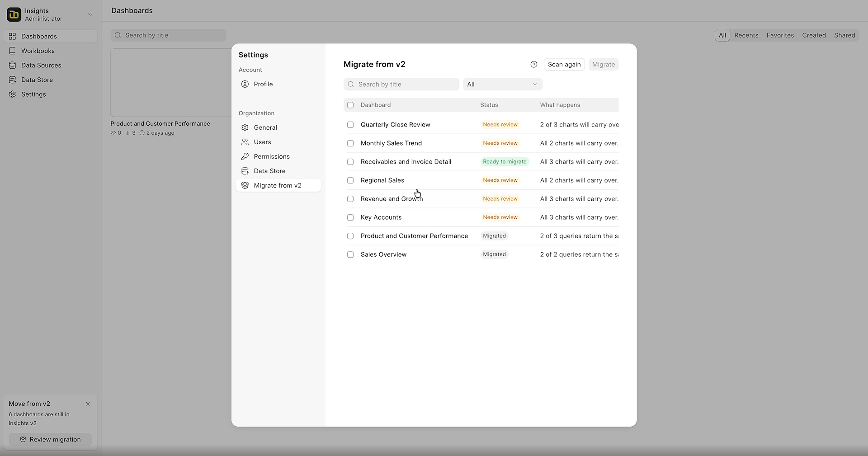This screenshot has height=456, width=868.
Task: Click the help question mark icon
Action: pyautogui.click(x=534, y=65)
